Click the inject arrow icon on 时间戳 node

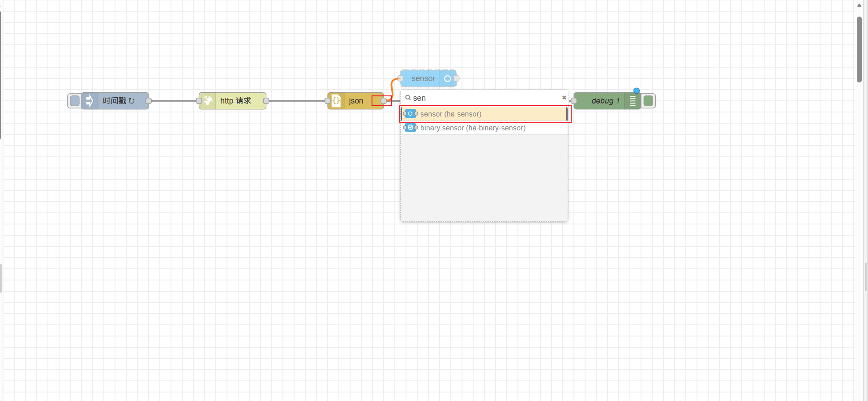[90, 101]
